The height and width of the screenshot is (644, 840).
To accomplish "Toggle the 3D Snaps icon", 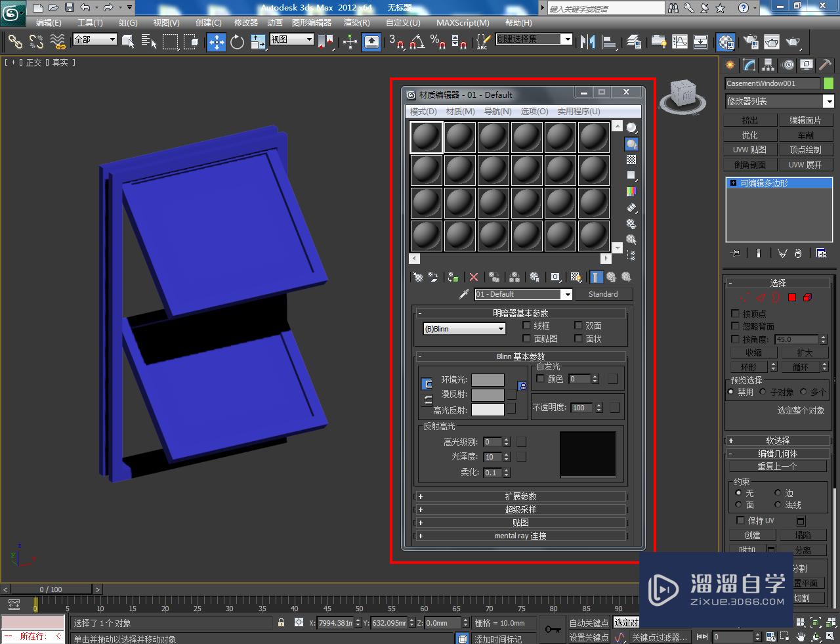I will point(396,42).
